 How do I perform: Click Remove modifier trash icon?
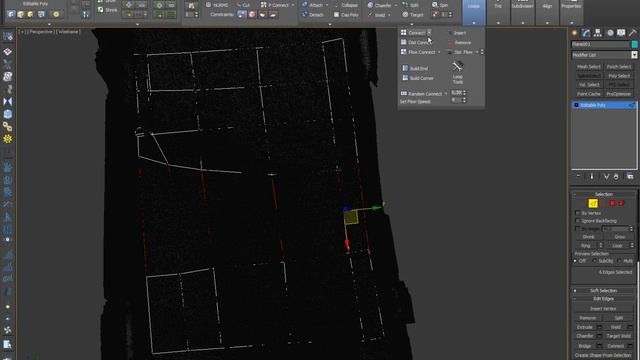616,176
